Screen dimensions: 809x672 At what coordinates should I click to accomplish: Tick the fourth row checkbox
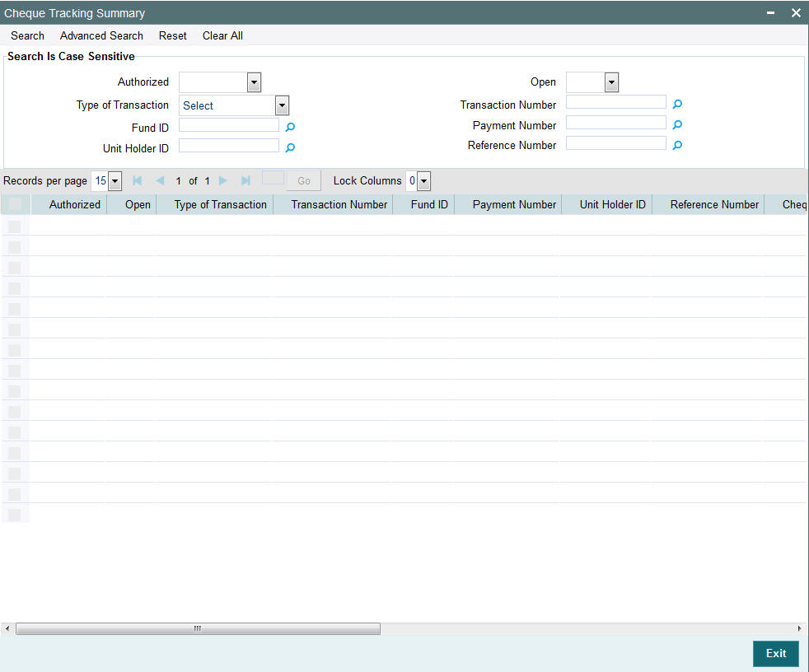[15, 288]
